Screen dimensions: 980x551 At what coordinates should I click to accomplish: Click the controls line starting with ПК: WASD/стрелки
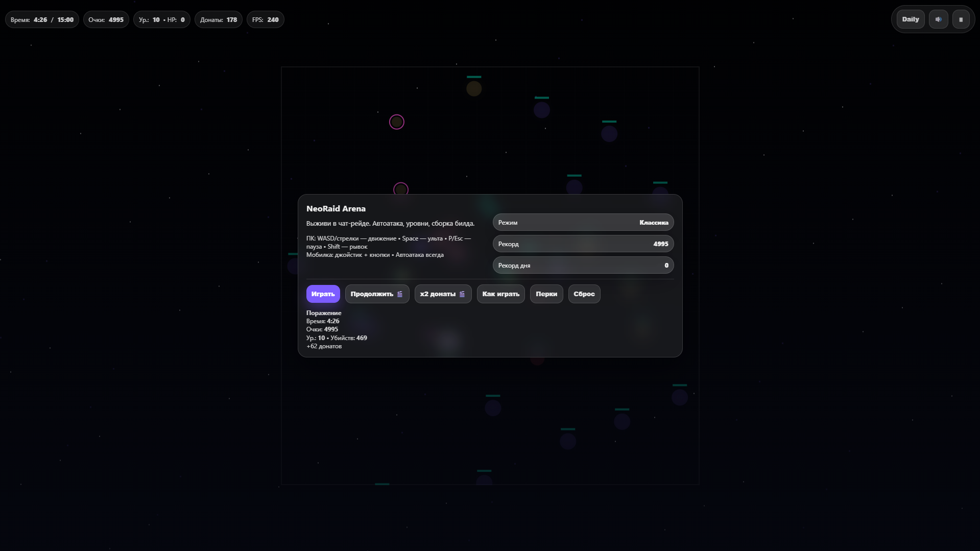tap(389, 243)
